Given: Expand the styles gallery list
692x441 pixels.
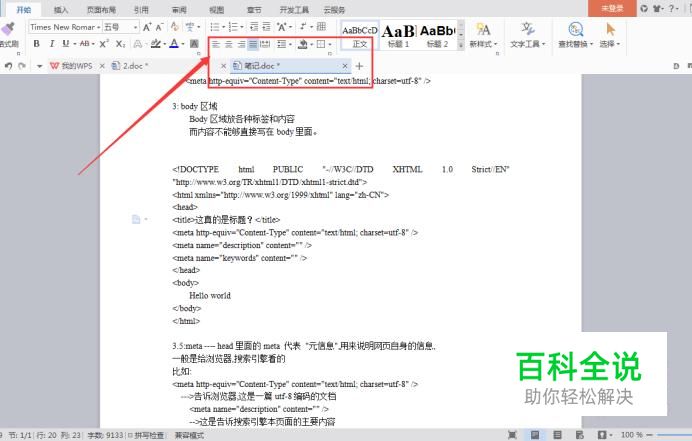Looking at the screenshot, I should click(461, 45).
